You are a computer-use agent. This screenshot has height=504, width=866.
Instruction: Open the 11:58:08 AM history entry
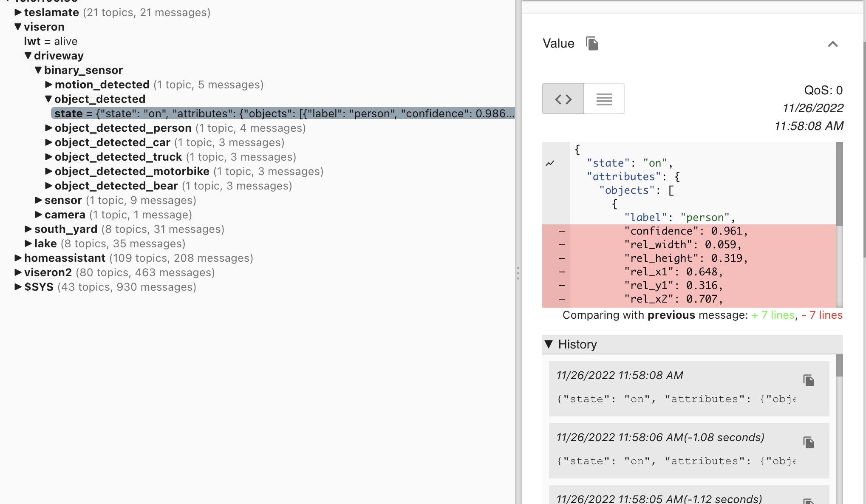click(689, 389)
